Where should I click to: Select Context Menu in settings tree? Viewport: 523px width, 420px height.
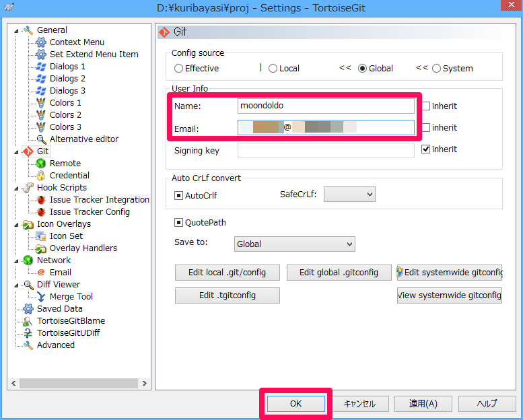click(77, 42)
